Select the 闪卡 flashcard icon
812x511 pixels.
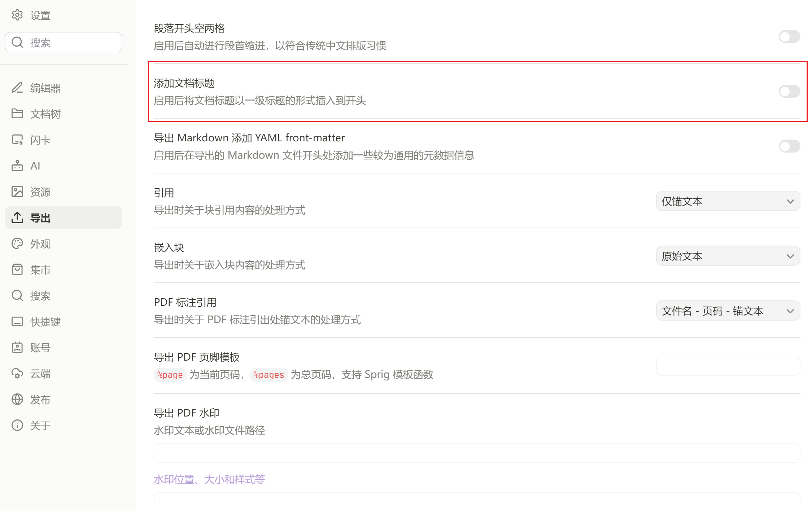[17, 140]
